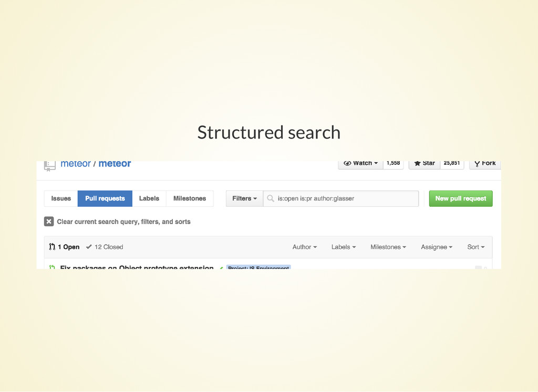Viewport: 538px width, 392px height.
Task: Click the New pull request button
Action: pos(460,198)
